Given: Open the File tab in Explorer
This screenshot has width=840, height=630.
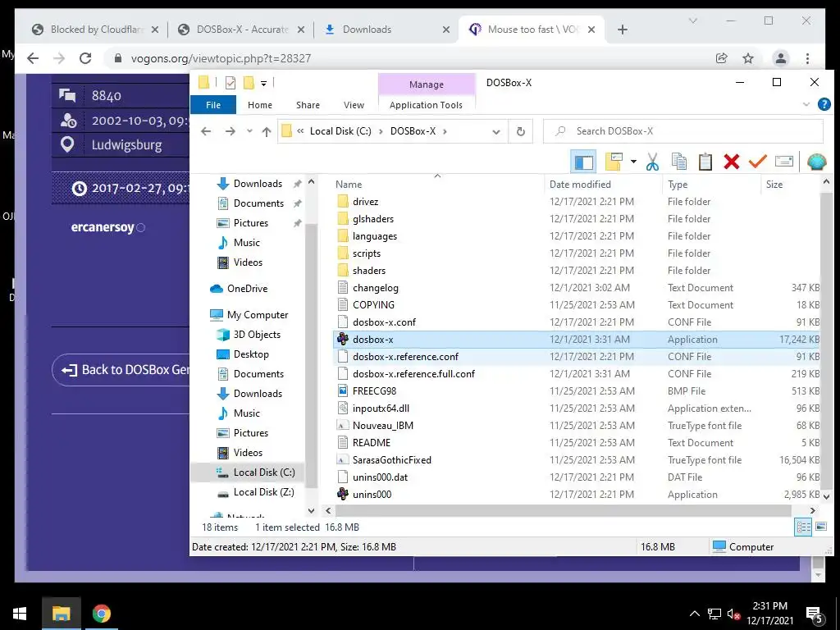Looking at the screenshot, I should [x=213, y=105].
